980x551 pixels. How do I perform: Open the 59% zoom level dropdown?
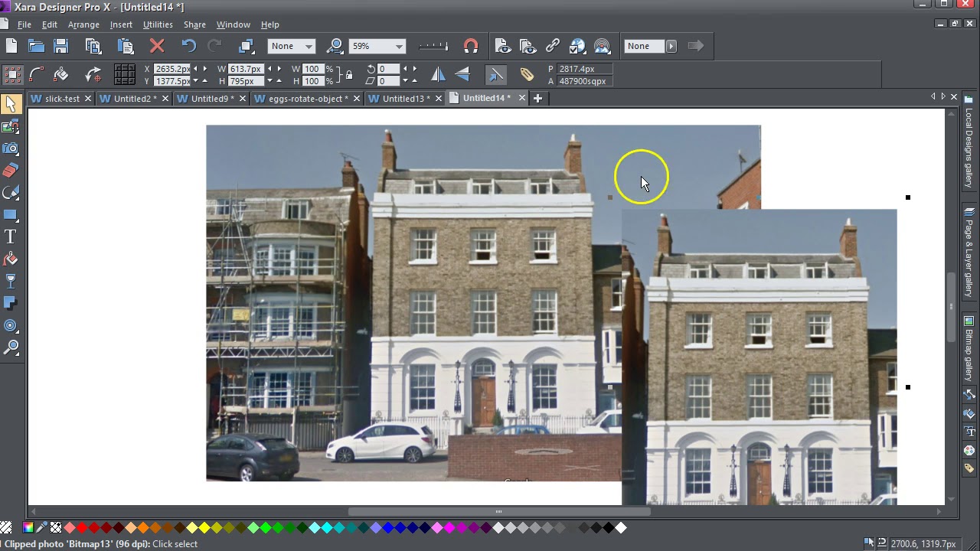click(x=399, y=46)
